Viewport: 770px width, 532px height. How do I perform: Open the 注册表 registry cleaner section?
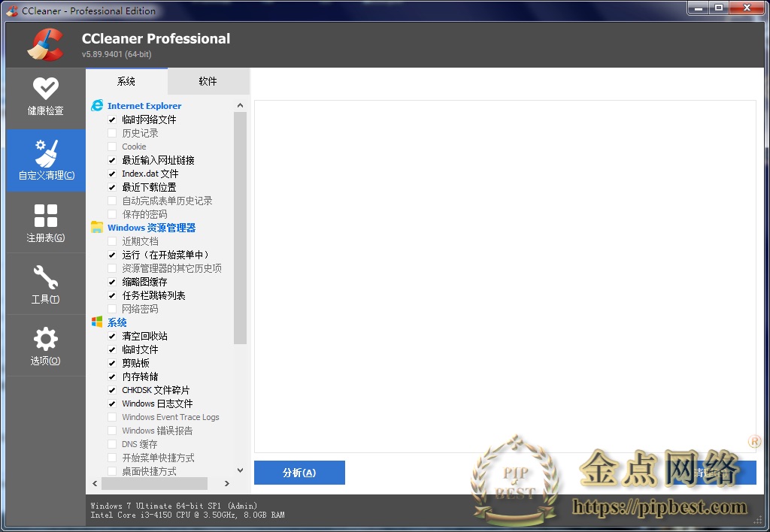(45, 222)
